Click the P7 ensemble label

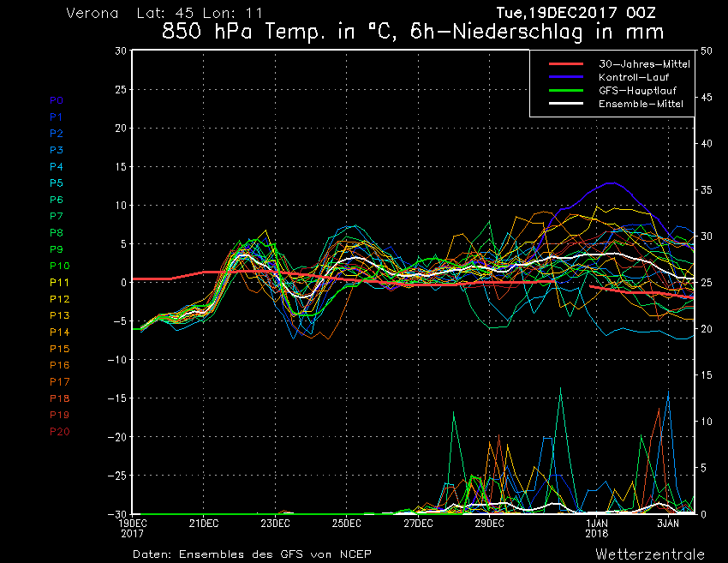tap(57, 216)
